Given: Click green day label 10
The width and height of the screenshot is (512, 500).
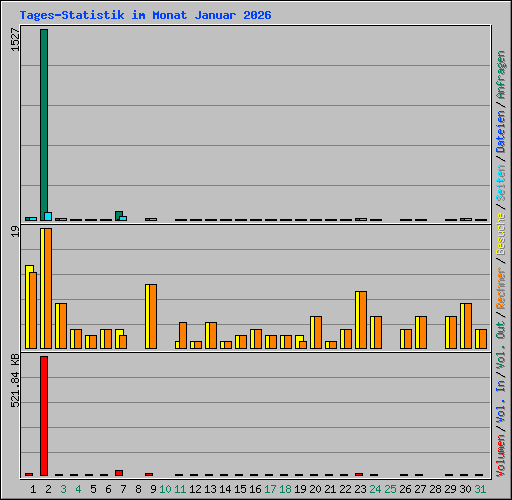Looking at the screenshot, I should pos(165,489).
